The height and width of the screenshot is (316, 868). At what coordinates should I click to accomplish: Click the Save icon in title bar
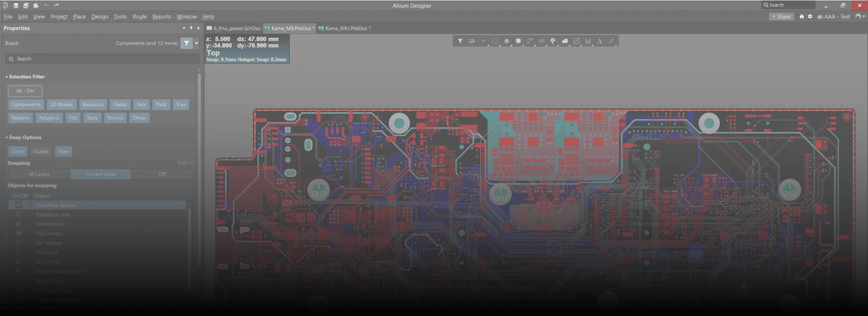(x=16, y=5)
